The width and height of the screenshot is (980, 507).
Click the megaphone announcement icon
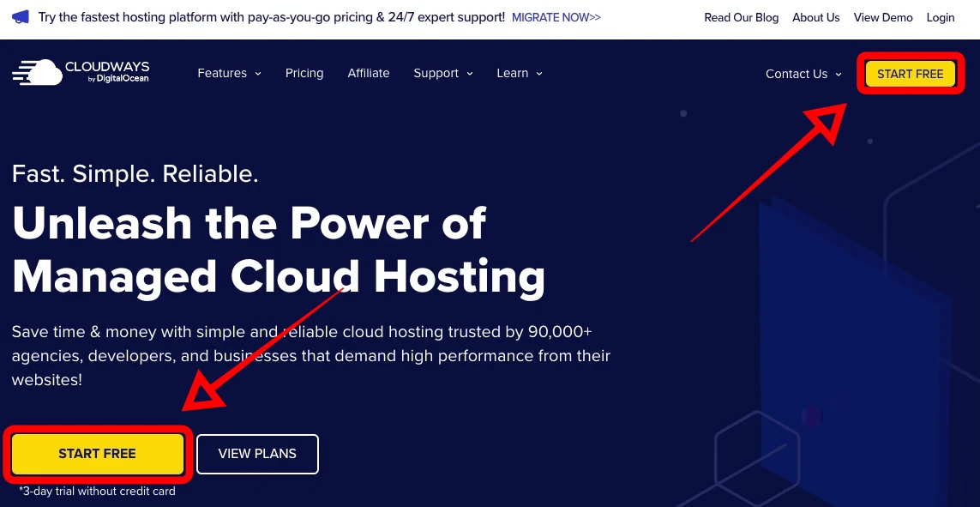click(20, 16)
